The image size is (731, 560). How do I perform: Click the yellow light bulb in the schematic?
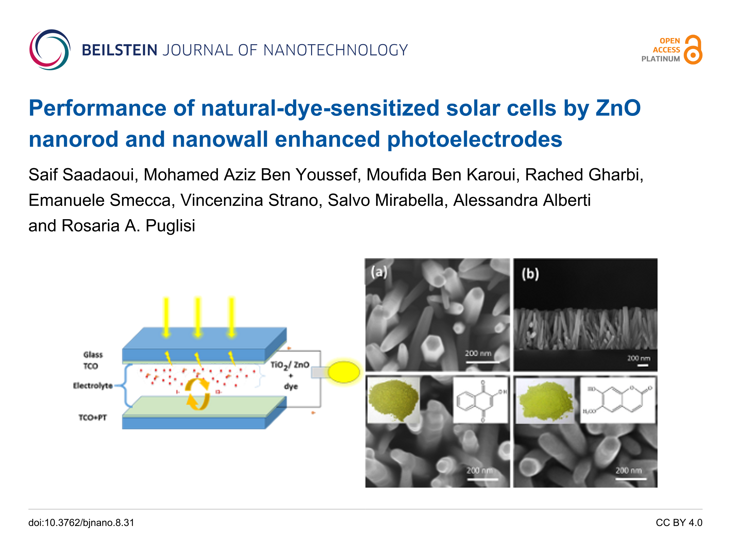tap(344, 372)
